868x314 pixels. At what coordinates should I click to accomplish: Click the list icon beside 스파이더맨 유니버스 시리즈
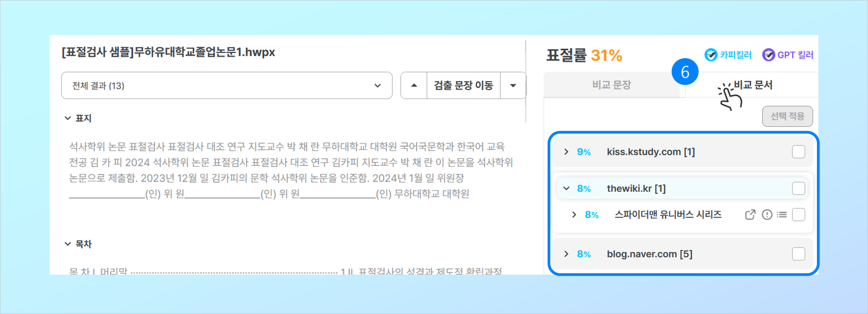point(782,215)
